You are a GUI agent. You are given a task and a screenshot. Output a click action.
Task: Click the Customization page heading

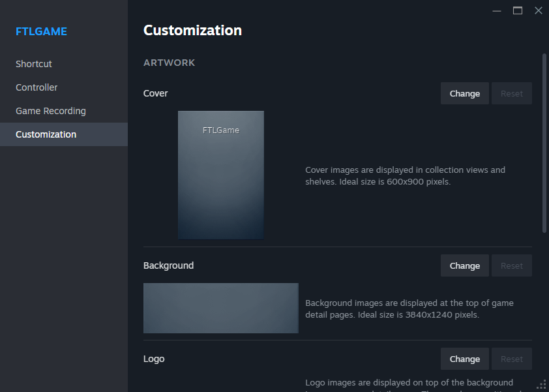pos(192,30)
